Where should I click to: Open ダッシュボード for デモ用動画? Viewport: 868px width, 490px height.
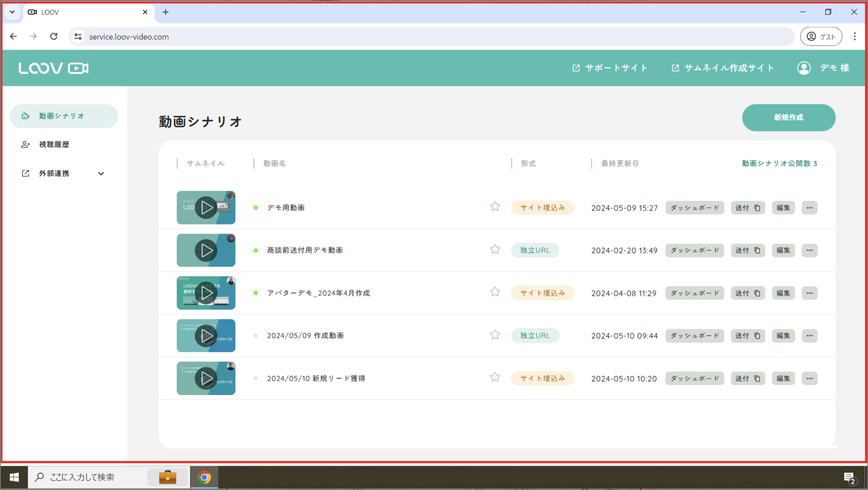pyautogui.click(x=695, y=208)
